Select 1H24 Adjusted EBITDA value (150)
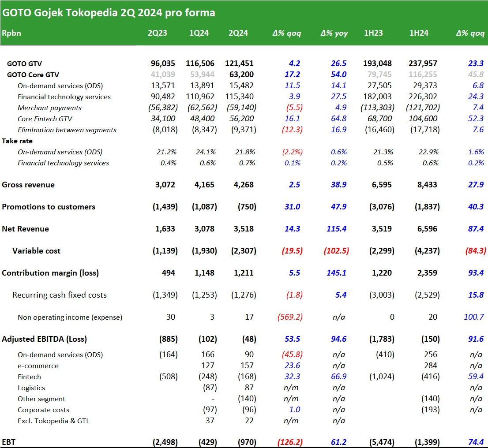The height and width of the screenshot is (448, 488). pyautogui.click(x=431, y=339)
